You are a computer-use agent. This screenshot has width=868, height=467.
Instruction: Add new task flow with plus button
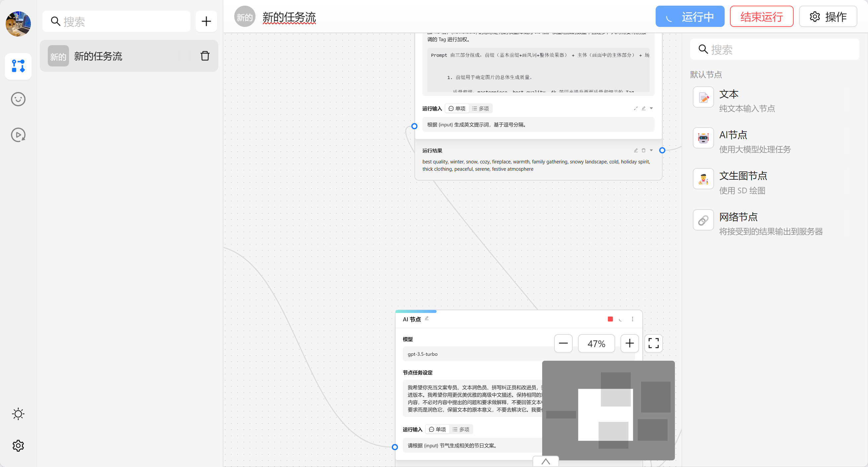206,21
